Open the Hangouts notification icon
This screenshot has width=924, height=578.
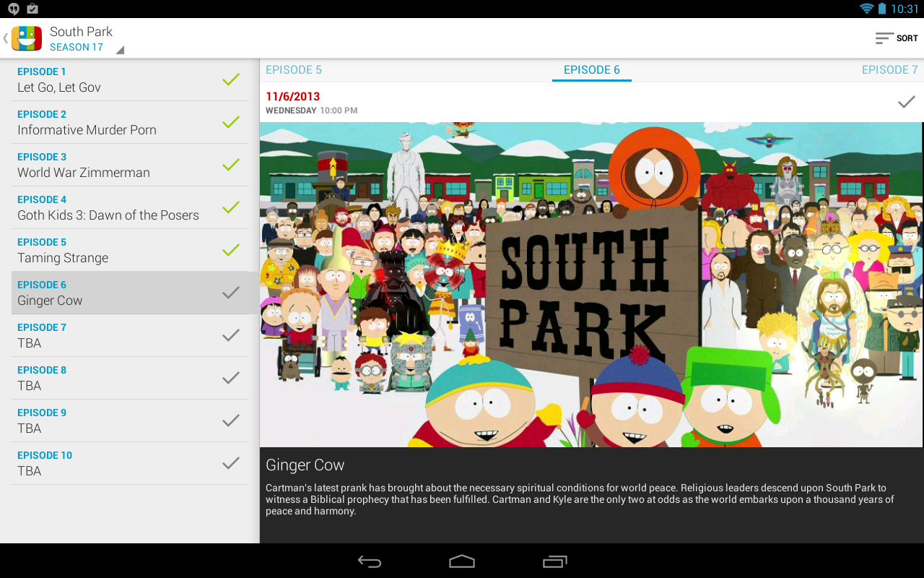point(14,9)
